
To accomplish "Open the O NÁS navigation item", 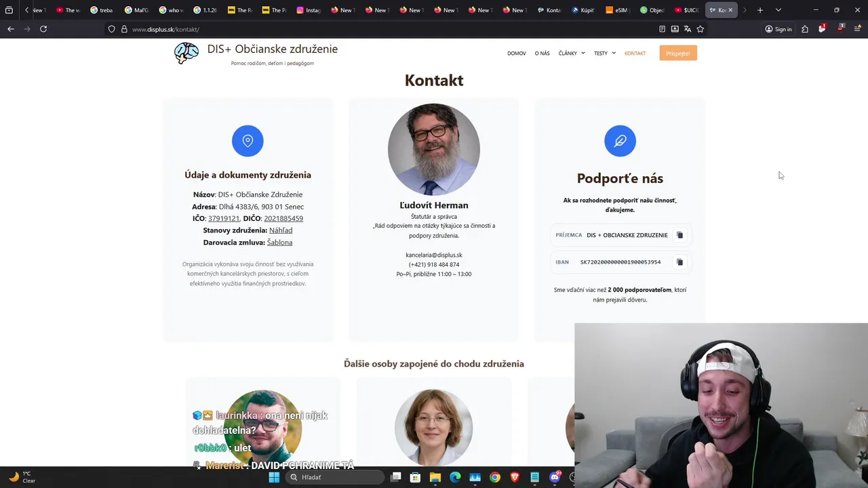I will pyautogui.click(x=542, y=54).
